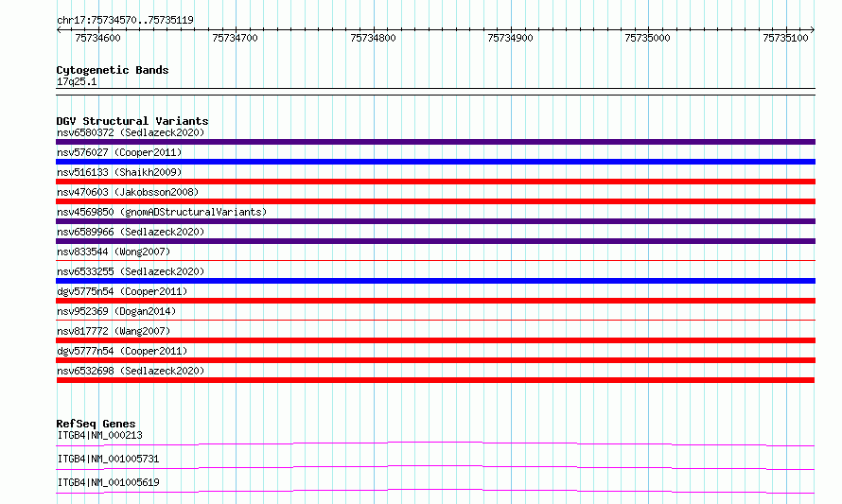Open variant nsv516133 (Shaikh2009) label
Viewport: 842px width, 504px height.
point(119,172)
